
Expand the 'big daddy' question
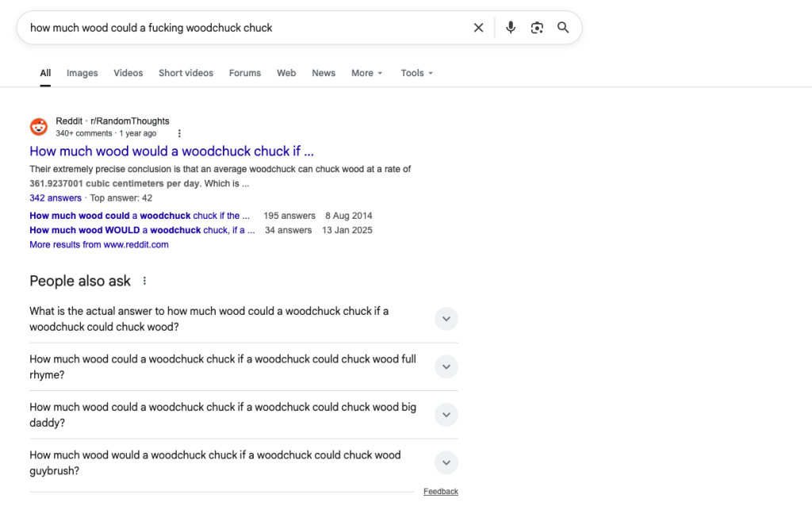[243, 415]
